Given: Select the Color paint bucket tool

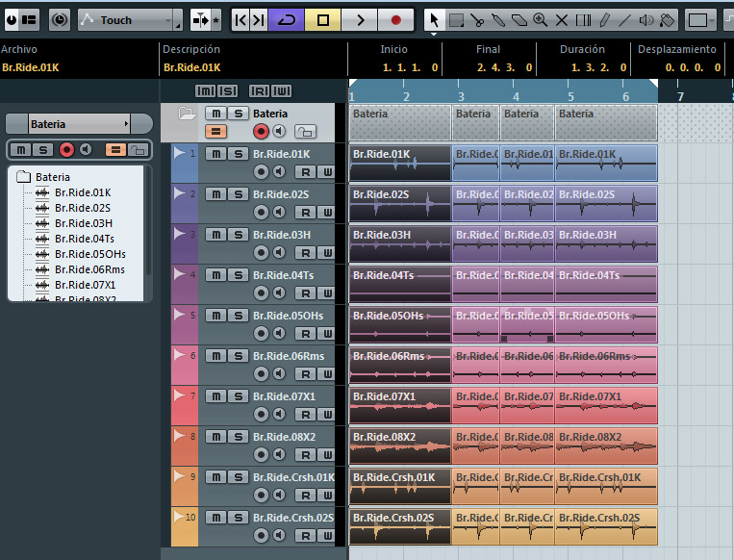Looking at the screenshot, I should pyautogui.click(x=667, y=20).
